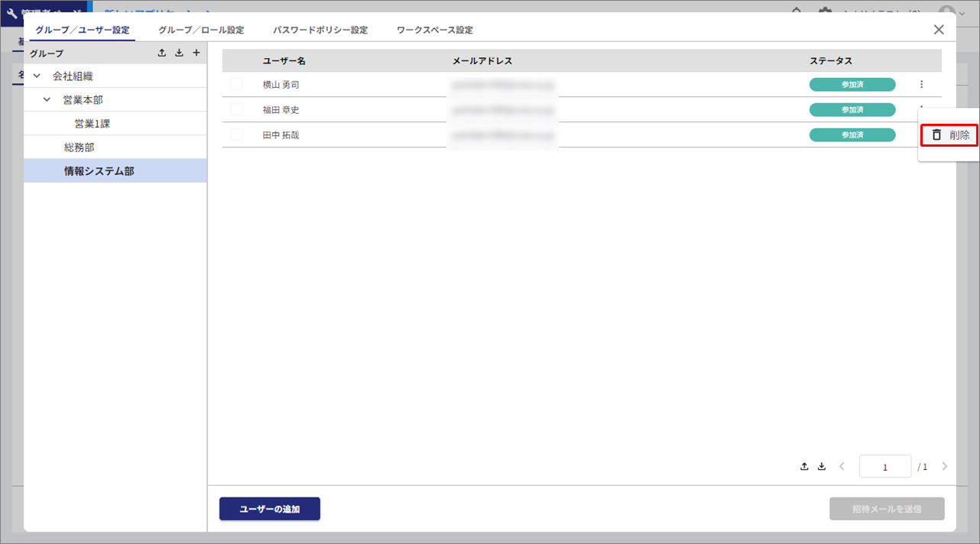Click the user list download icon near pagination

point(822,466)
